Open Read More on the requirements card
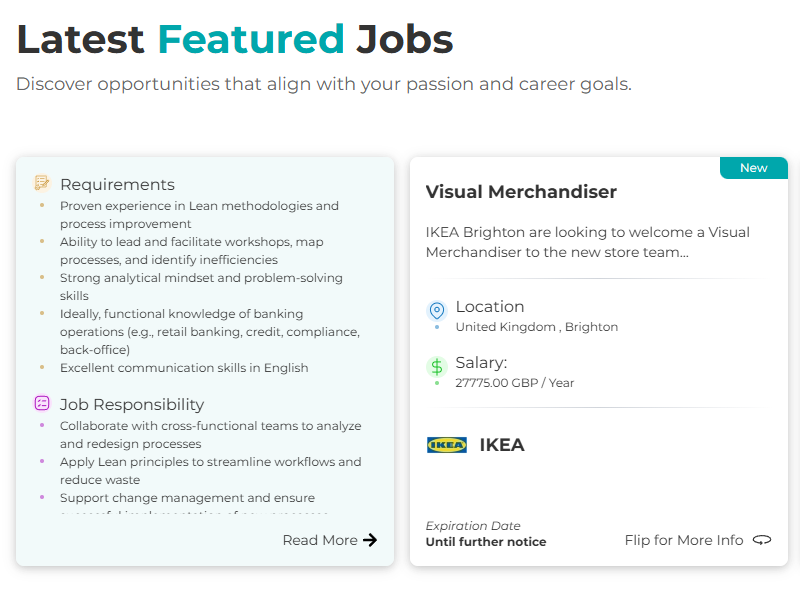This screenshot has width=800, height=600. point(320,540)
